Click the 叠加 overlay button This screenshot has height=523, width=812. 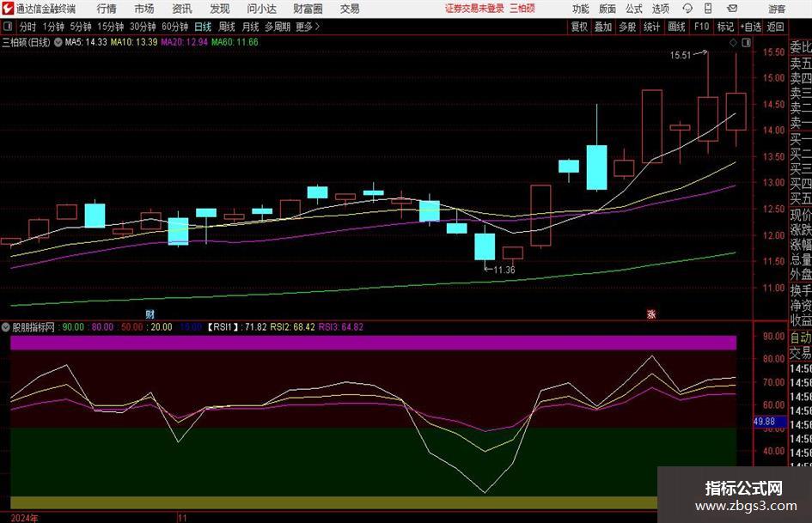(603, 27)
